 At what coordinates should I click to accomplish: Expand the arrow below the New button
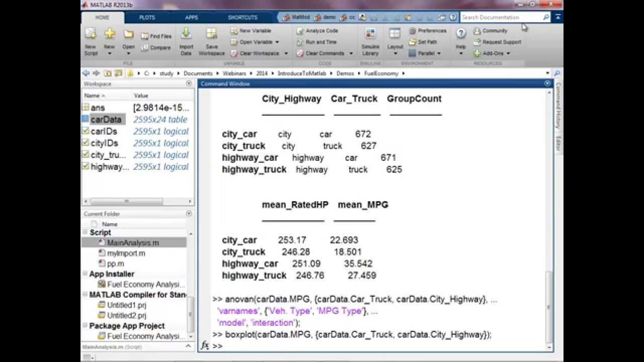click(x=109, y=53)
